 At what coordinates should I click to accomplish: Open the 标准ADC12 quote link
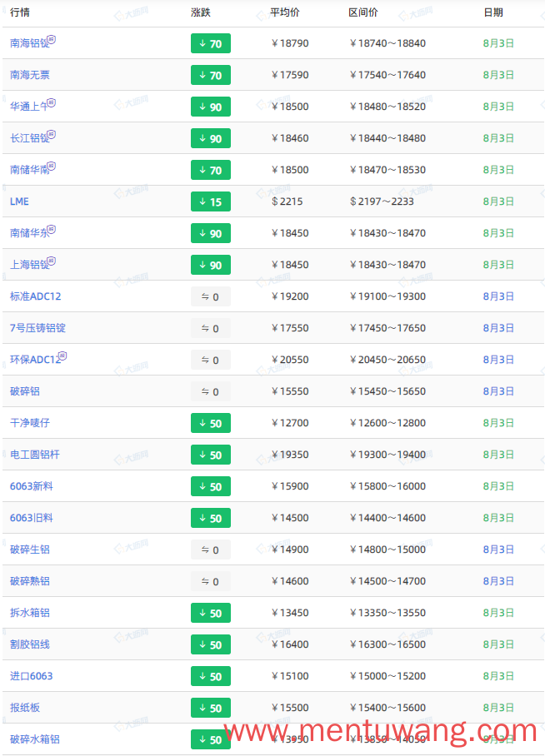(x=36, y=296)
